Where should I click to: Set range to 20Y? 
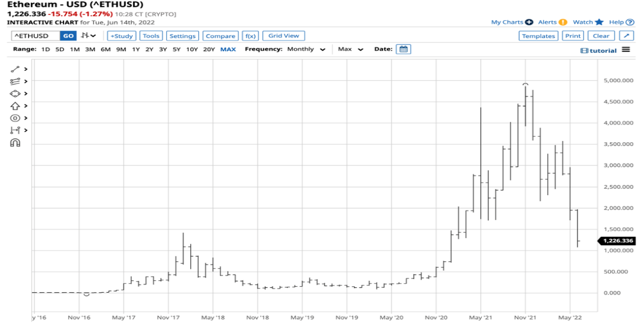tap(209, 49)
